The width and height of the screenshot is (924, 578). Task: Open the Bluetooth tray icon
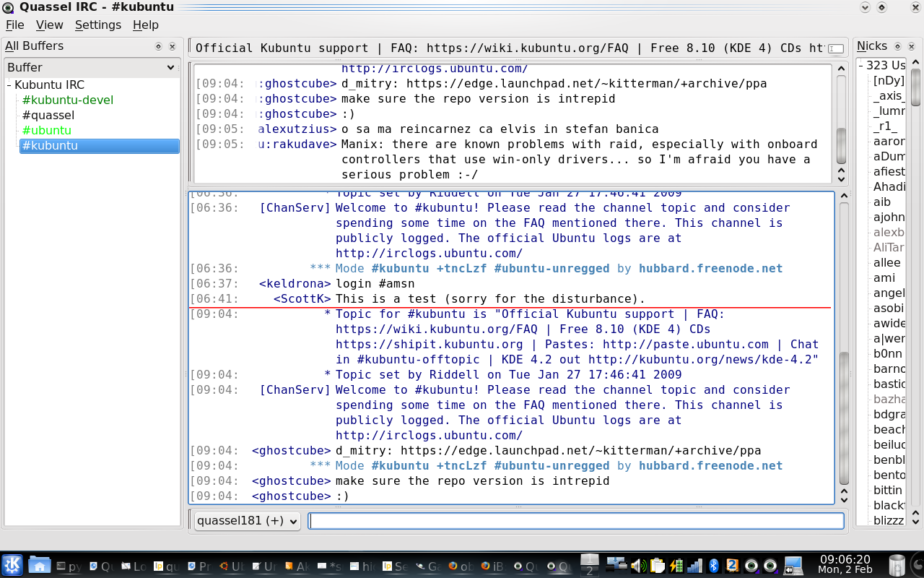click(713, 565)
